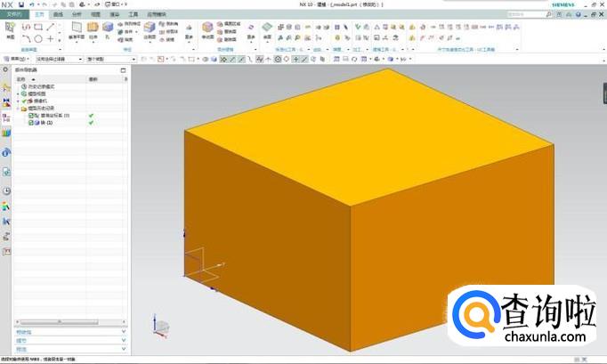This screenshot has width=607, height=364.
Task: Toggle checkbox for Datum Coordinate System (0)
Action: (x=32, y=116)
